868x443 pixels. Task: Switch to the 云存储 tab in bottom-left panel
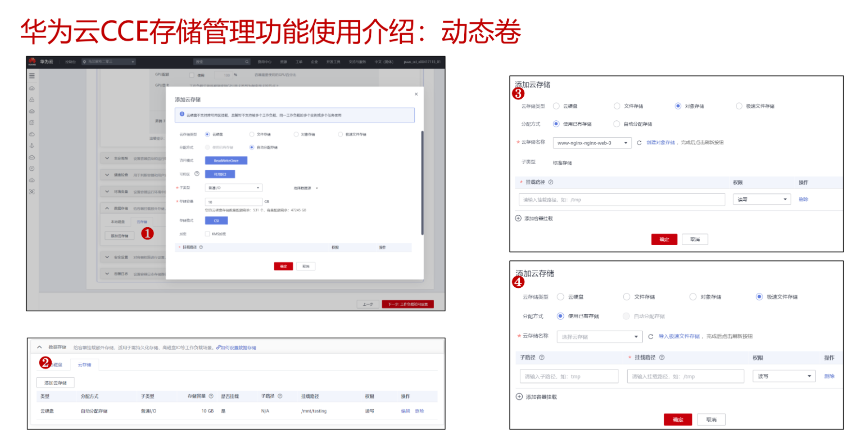[x=85, y=365]
